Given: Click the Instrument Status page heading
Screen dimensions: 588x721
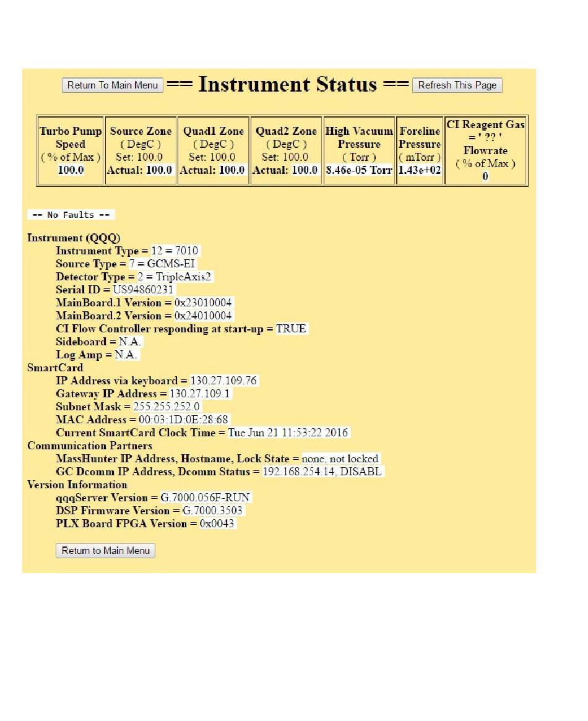Looking at the screenshot, I should coord(287,85).
